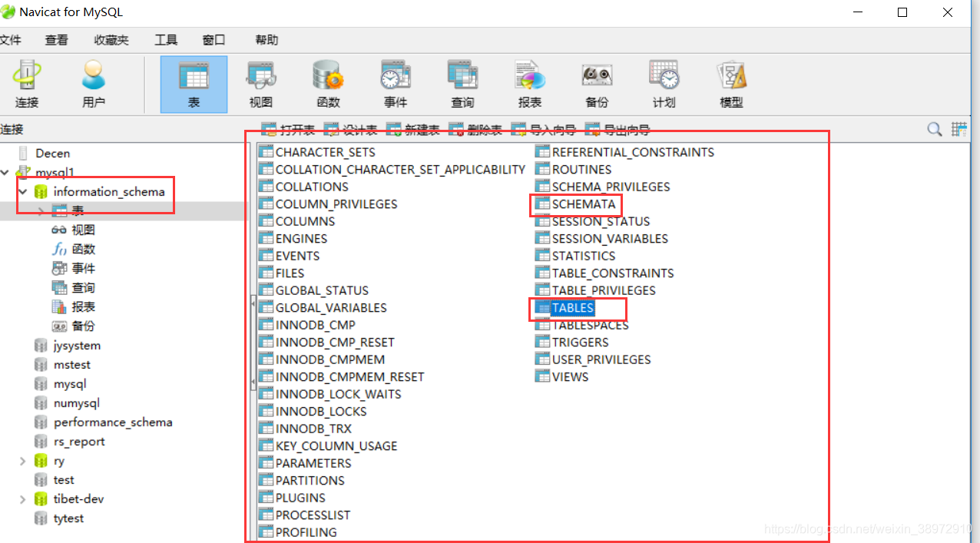980x543 pixels.
Task: Click 导出向导 (Export Wizard) button
Action: coord(618,130)
